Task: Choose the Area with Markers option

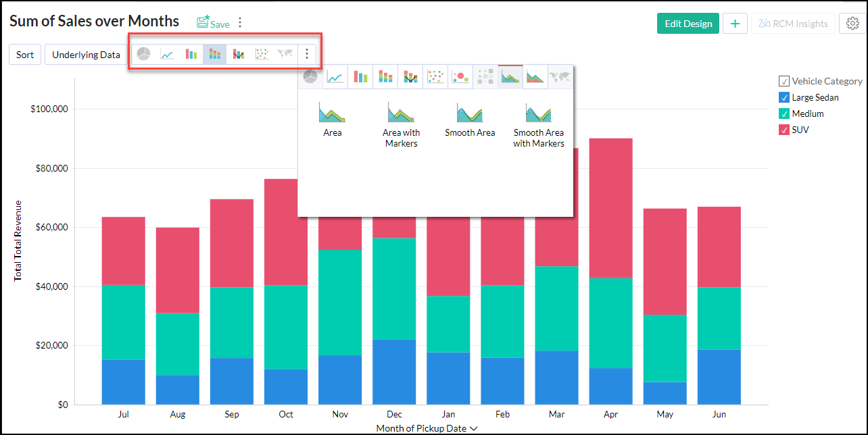Action: click(x=401, y=124)
